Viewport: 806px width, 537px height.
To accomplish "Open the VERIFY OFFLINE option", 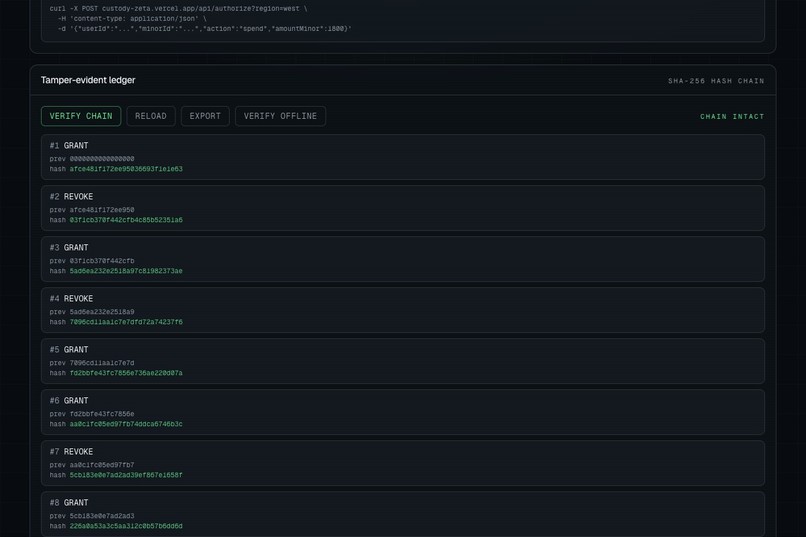I will click(280, 116).
